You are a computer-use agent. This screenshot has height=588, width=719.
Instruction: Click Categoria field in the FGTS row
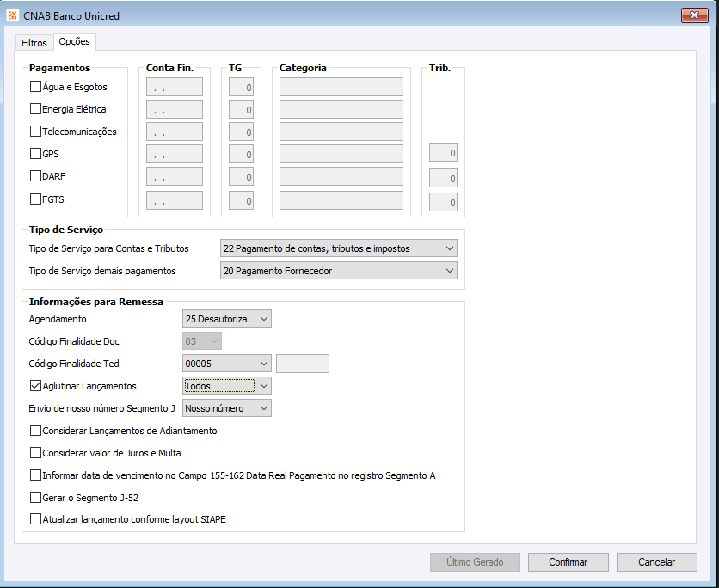[341, 200]
